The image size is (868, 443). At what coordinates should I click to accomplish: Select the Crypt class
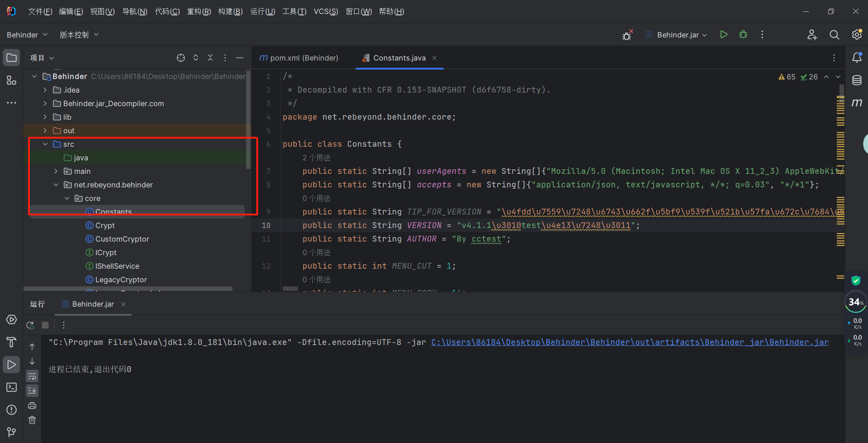(105, 225)
